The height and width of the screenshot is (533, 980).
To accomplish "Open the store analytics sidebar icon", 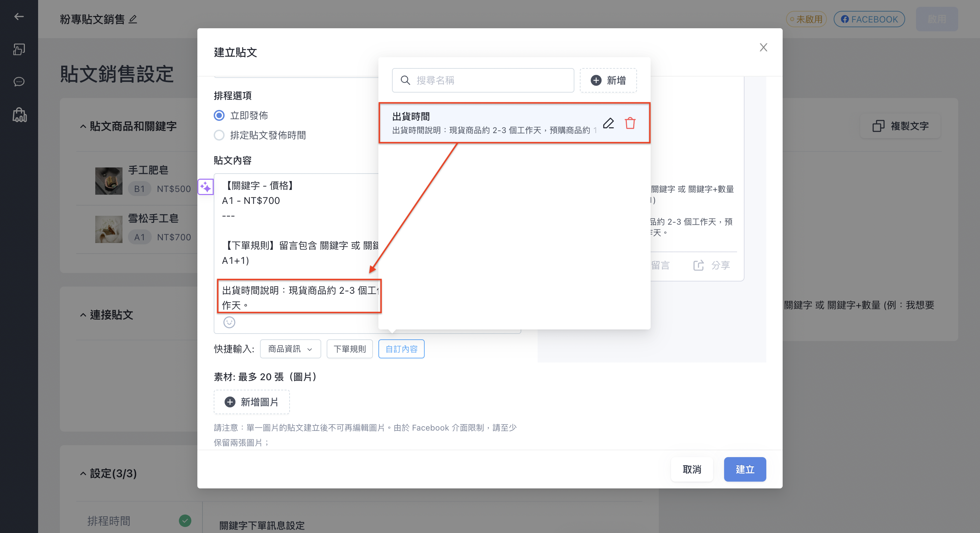I will (x=19, y=114).
